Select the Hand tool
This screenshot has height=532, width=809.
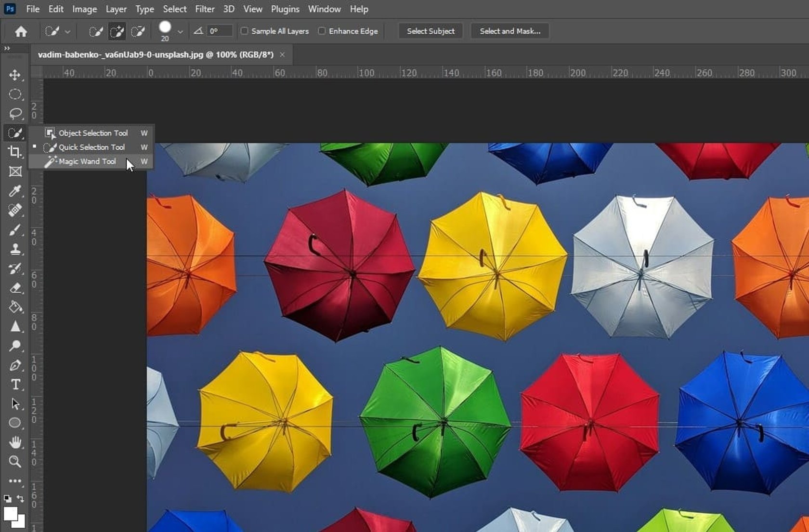click(15, 442)
